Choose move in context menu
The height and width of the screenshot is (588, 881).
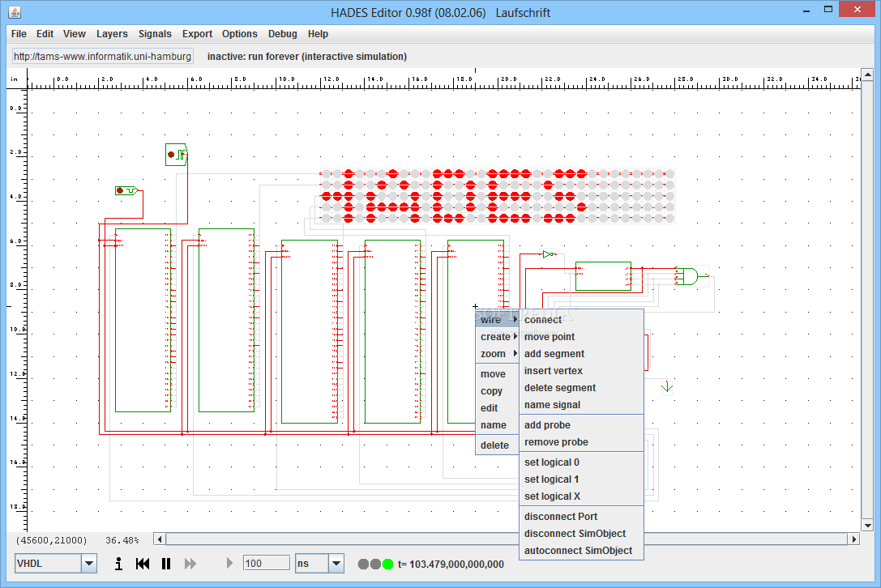tap(498, 374)
